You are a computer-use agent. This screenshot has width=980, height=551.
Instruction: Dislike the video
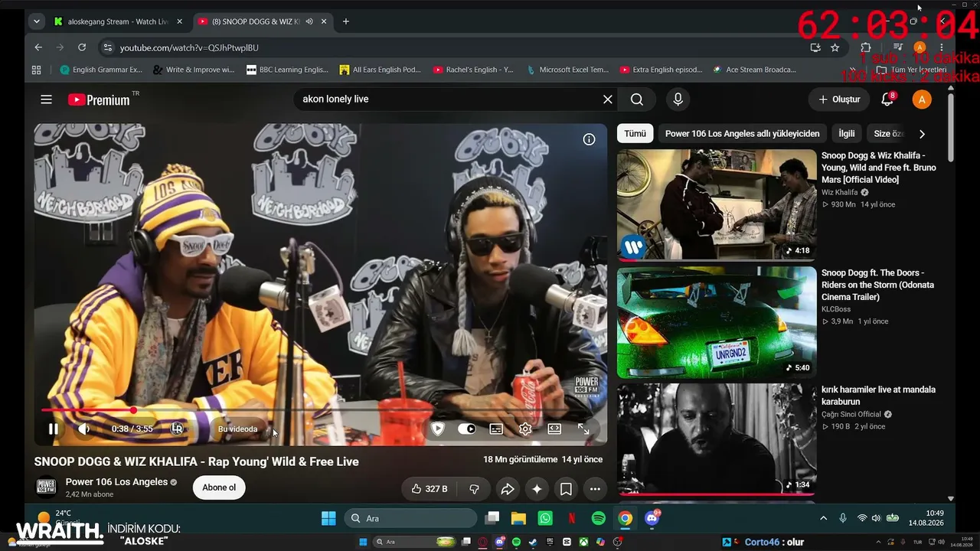[x=474, y=488]
